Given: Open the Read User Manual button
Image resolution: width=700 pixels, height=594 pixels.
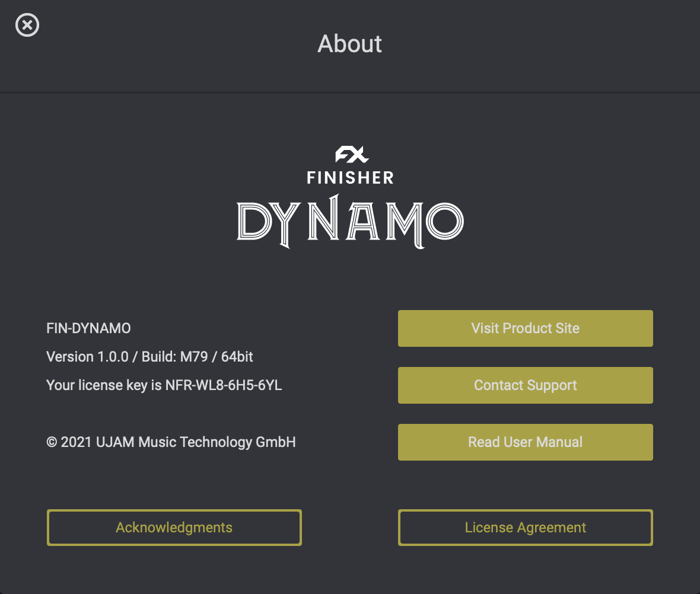Looking at the screenshot, I should point(525,442).
